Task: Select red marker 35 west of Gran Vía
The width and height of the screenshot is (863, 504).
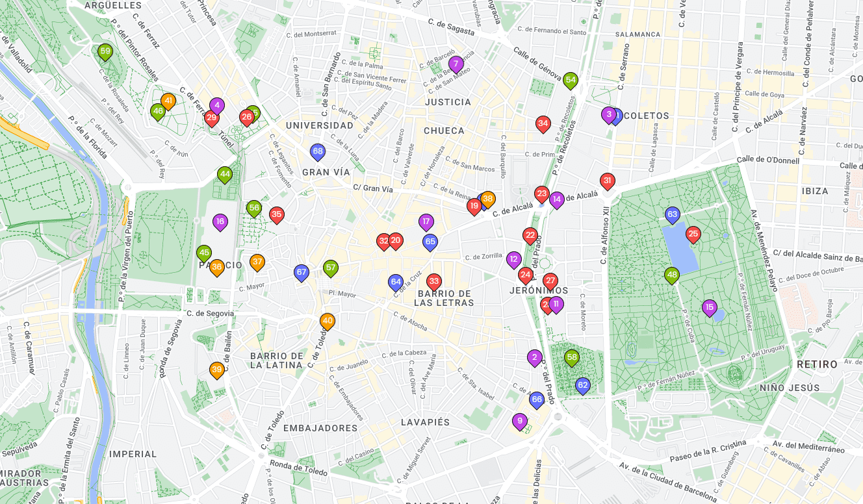Action: pyautogui.click(x=278, y=214)
